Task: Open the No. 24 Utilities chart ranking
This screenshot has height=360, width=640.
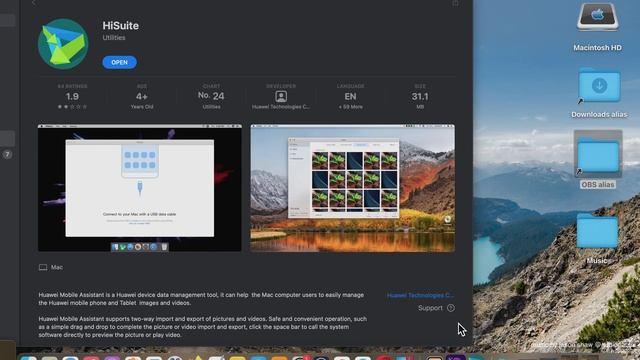Action: click(211, 96)
